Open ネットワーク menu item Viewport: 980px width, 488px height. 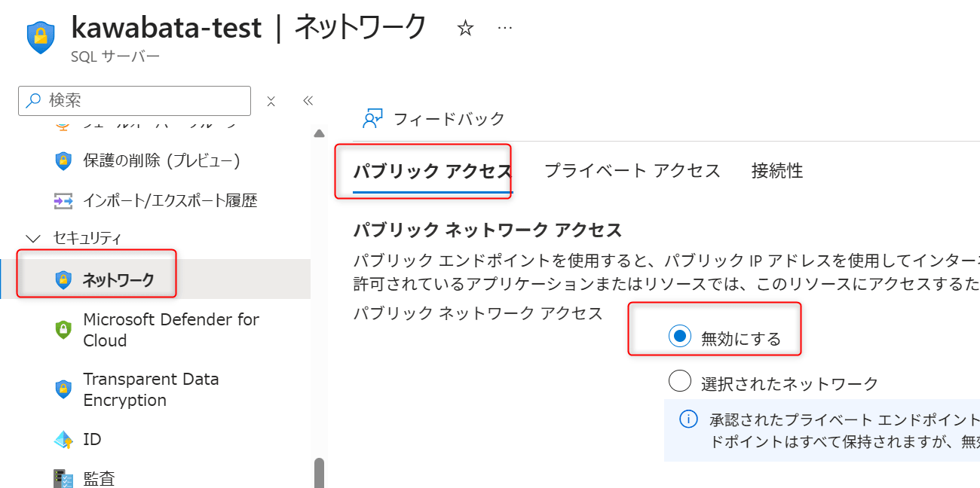(155, 280)
